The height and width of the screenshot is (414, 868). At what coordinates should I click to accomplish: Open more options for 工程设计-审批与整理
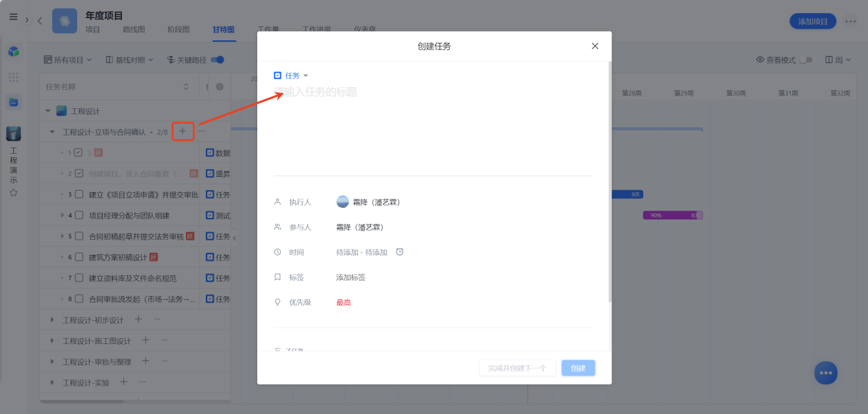[164, 361]
